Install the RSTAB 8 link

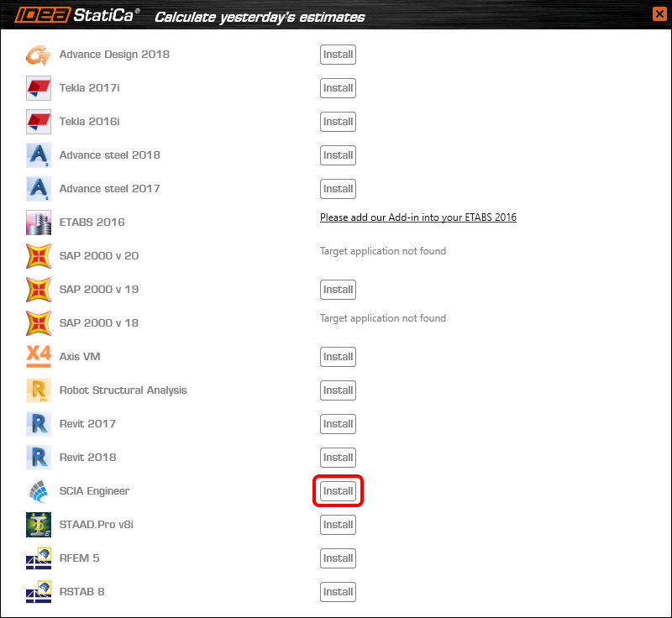pyautogui.click(x=338, y=592)
